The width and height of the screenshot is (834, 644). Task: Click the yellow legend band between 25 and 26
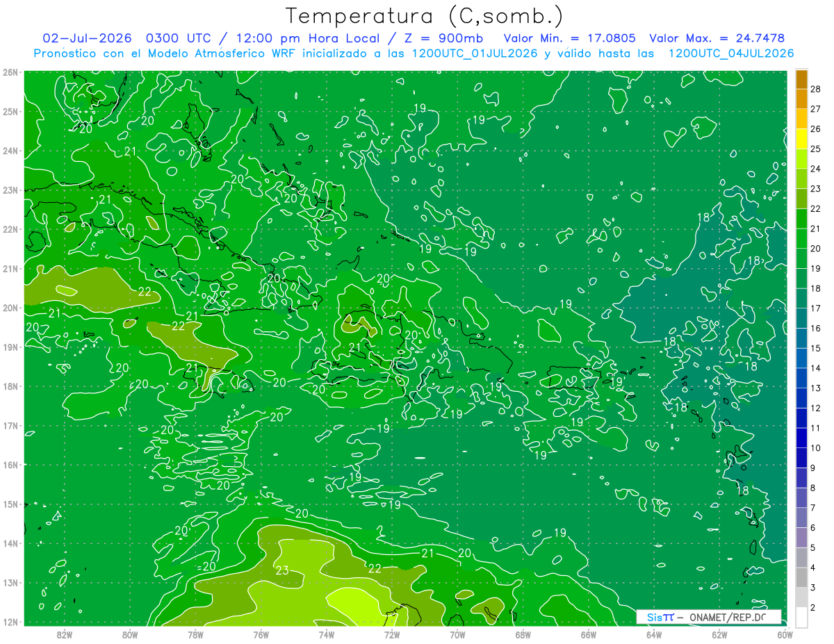[801, 138]
